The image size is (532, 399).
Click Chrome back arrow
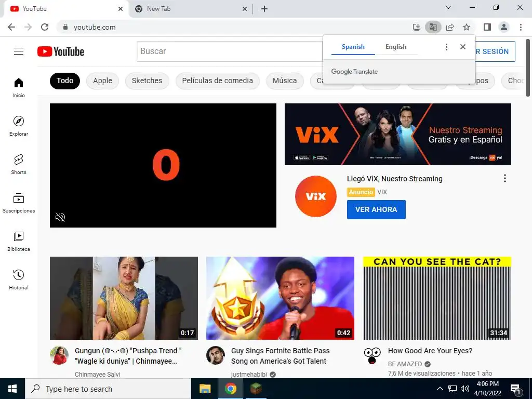point(11,27)
